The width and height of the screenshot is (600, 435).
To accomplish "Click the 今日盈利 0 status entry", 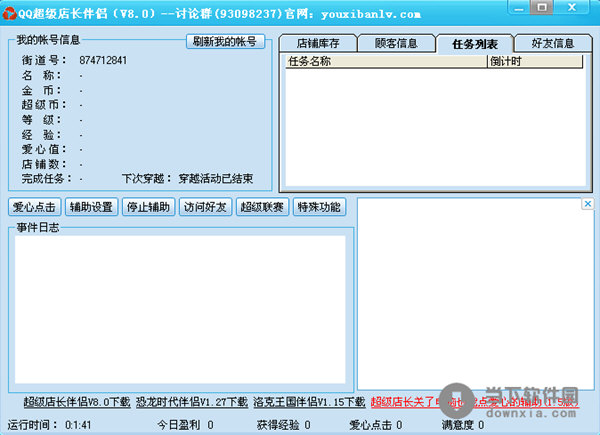I will click(185, 425).
